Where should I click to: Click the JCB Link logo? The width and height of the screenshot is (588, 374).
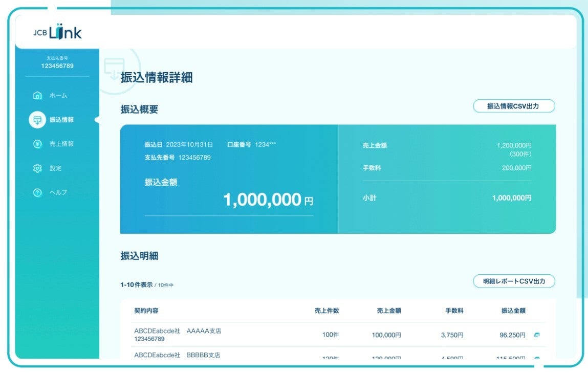click(x=58, y=32)
